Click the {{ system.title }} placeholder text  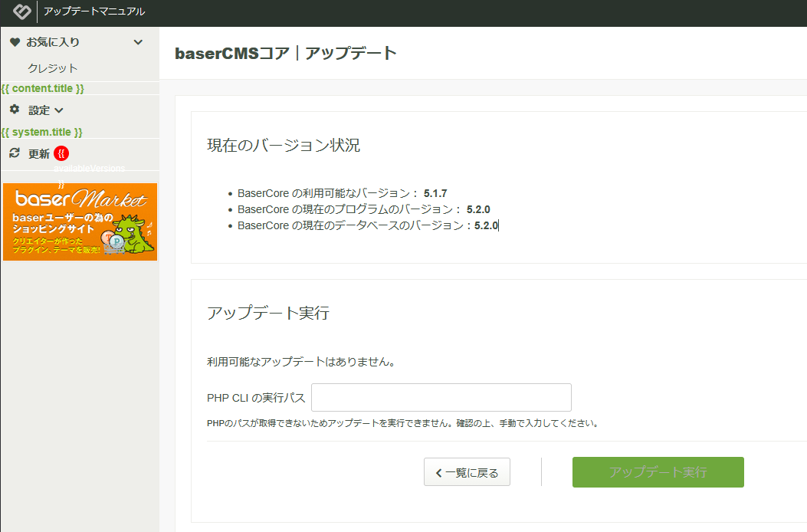[x=42, y=133]
